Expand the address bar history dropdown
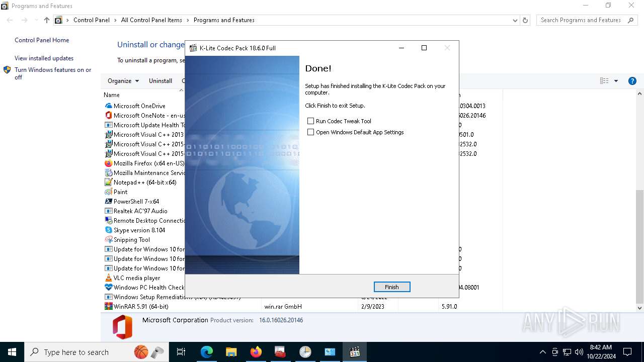Screen dimensions: 644x362 click(515, 20)
